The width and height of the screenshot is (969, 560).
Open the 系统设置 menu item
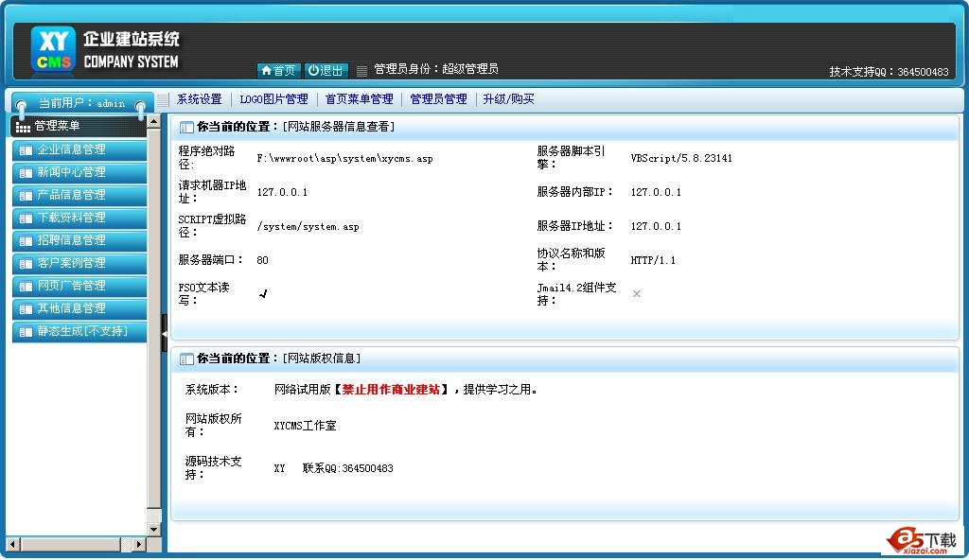coord(199,99)
